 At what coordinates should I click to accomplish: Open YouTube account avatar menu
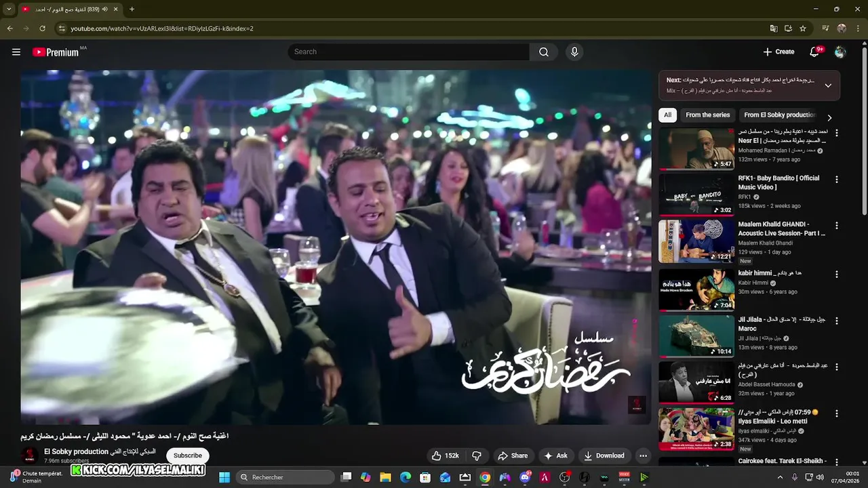pos(840,52)
